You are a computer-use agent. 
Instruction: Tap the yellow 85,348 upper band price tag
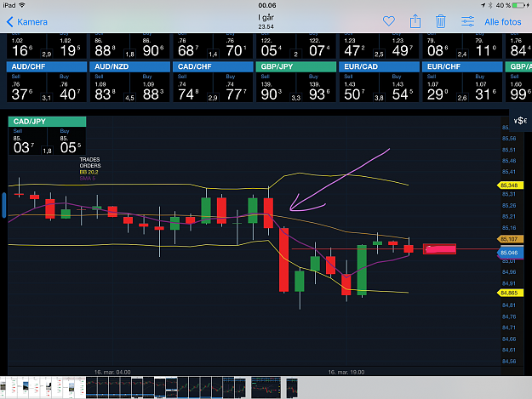click(510, 185)
